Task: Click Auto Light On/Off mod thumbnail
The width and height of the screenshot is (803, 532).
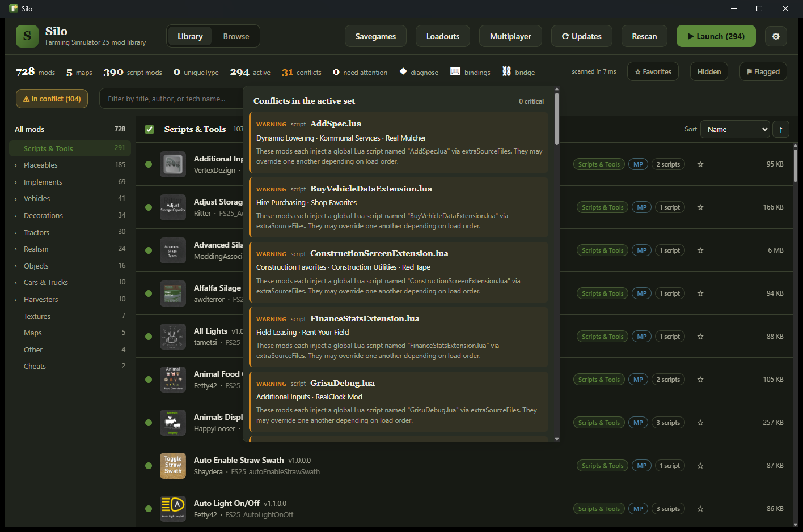Action: click(173, 509)
